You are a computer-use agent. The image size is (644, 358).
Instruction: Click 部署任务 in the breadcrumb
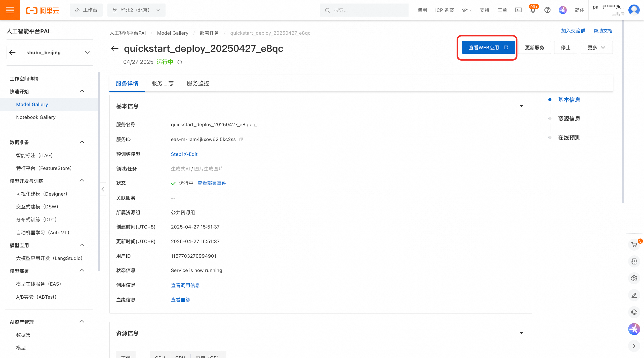[209, 33]
